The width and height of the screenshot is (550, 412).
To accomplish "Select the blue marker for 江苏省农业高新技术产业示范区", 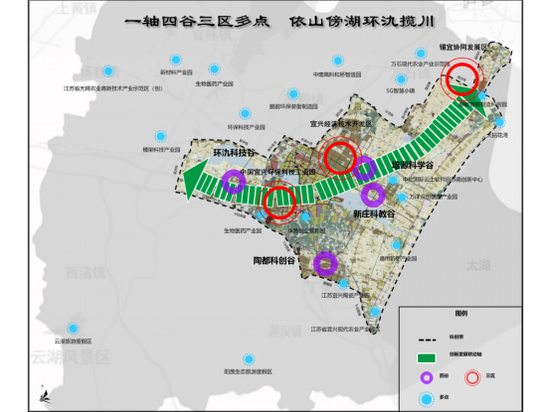I will coord(109,71).
